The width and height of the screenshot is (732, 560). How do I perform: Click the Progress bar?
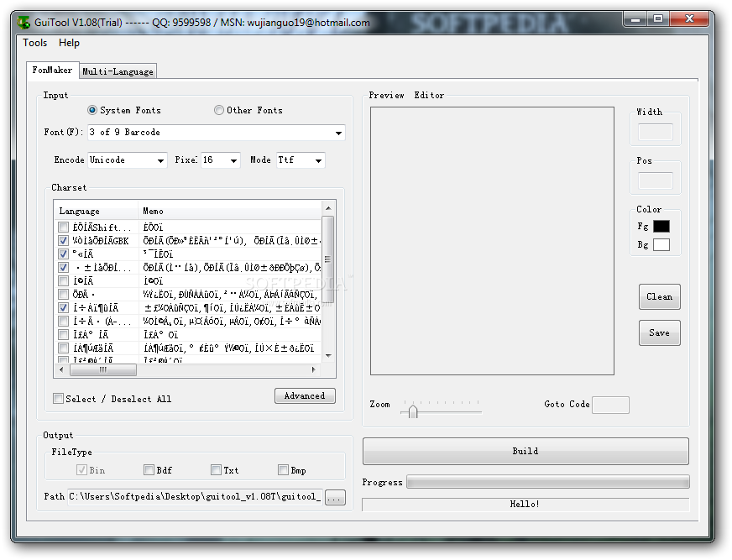[x=548, y=482]
